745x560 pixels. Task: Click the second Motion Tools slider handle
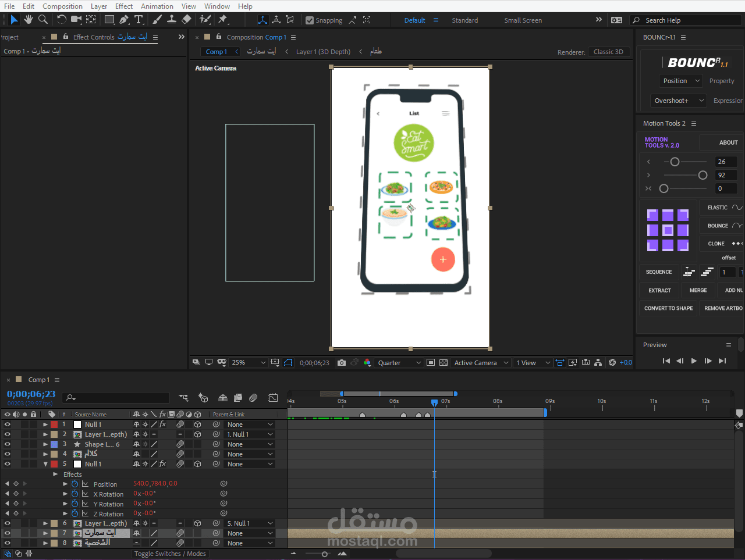click(703, 175)
